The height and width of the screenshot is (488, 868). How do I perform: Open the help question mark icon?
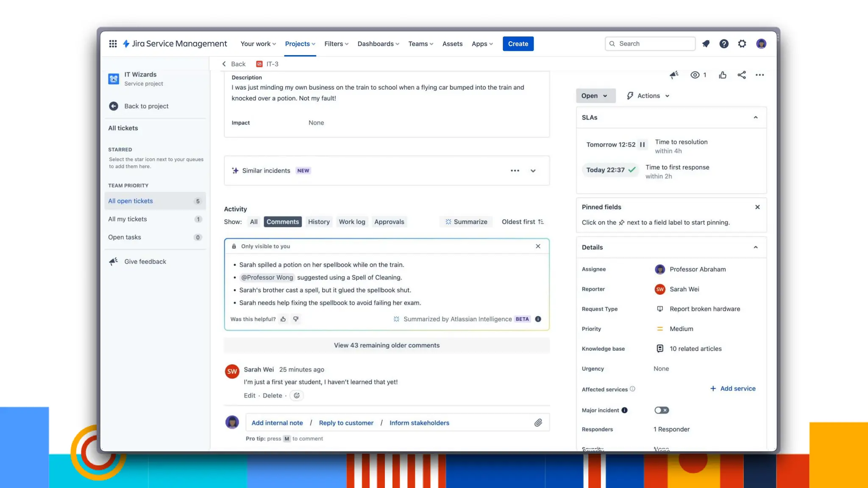point(724,44)
